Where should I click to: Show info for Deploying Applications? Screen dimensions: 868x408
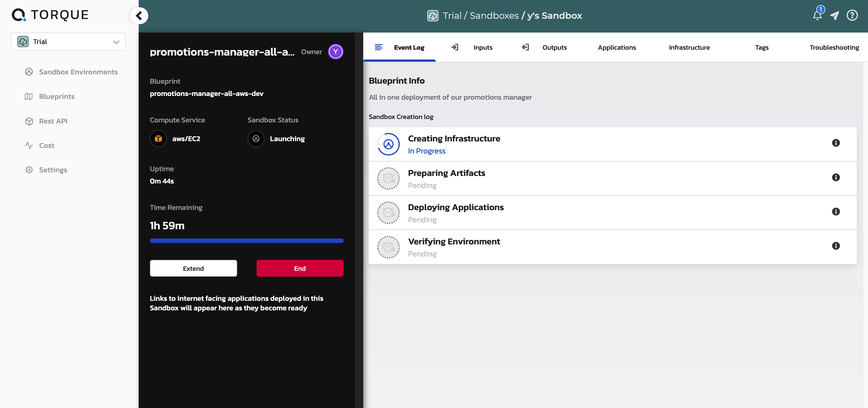point(836,212)
